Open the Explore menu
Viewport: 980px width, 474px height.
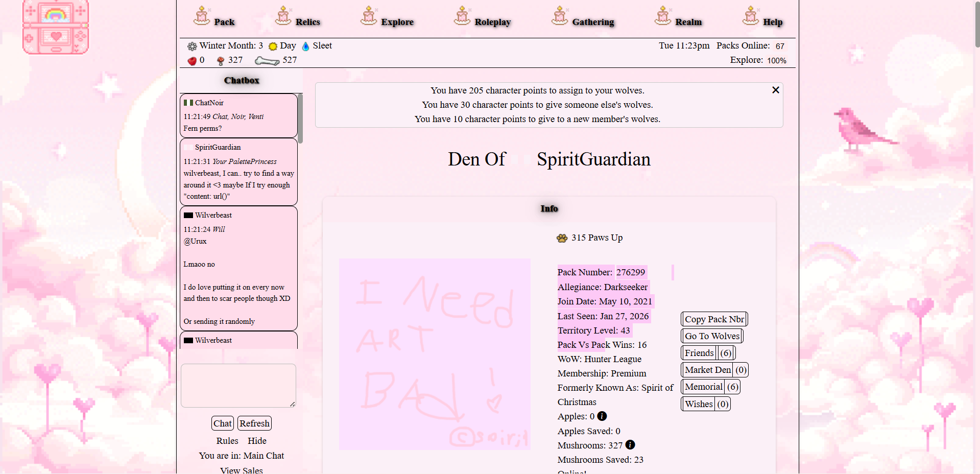click(397, 22)
